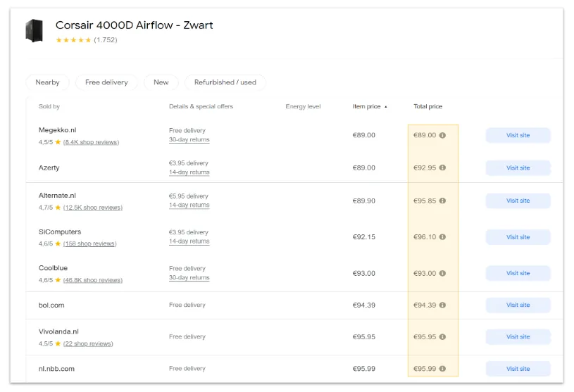Viewport: 574px width, 392px height.
Task: Click the Azerty seller name
Action: pos(49,167)
